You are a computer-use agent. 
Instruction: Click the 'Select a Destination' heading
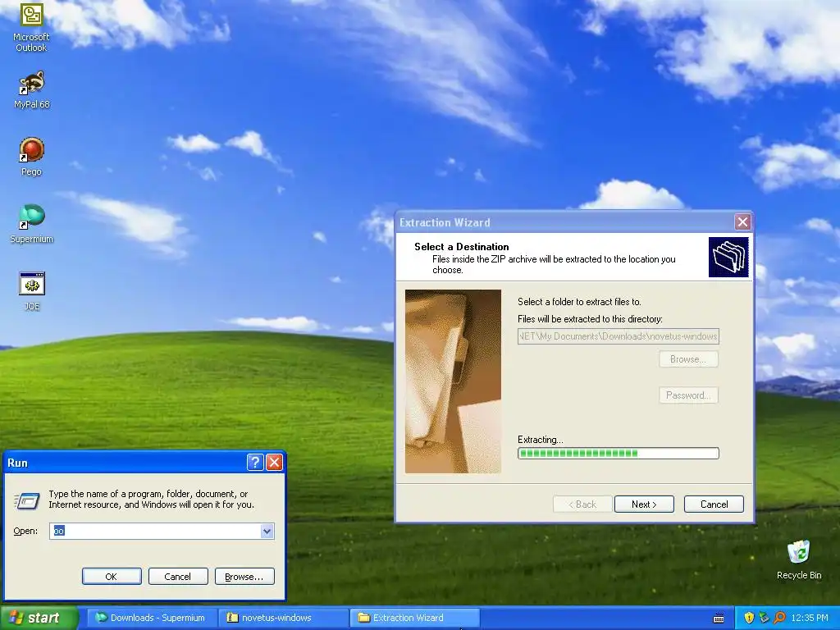pos(461,247)
